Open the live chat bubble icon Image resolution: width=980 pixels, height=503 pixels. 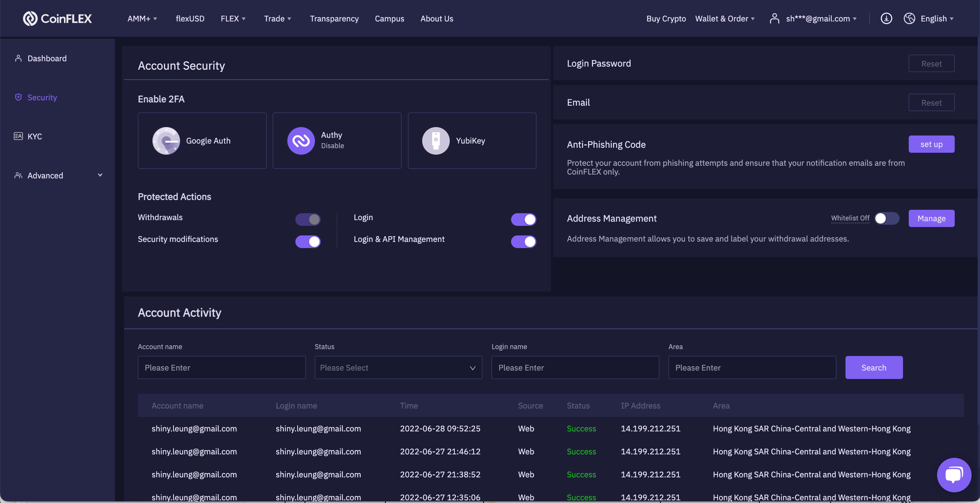click(954, 475)
